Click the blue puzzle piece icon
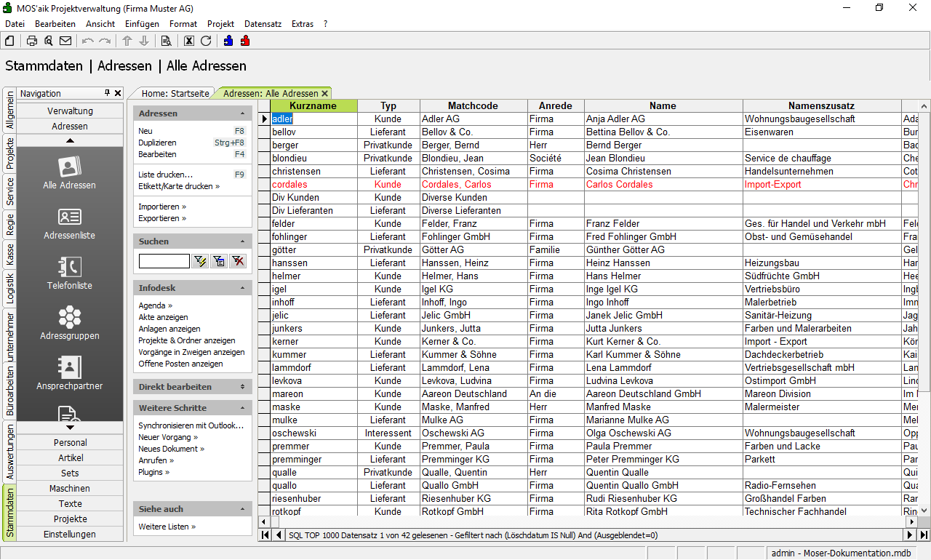The height and width of the screenshot is (560, 931). click(228, 41)
